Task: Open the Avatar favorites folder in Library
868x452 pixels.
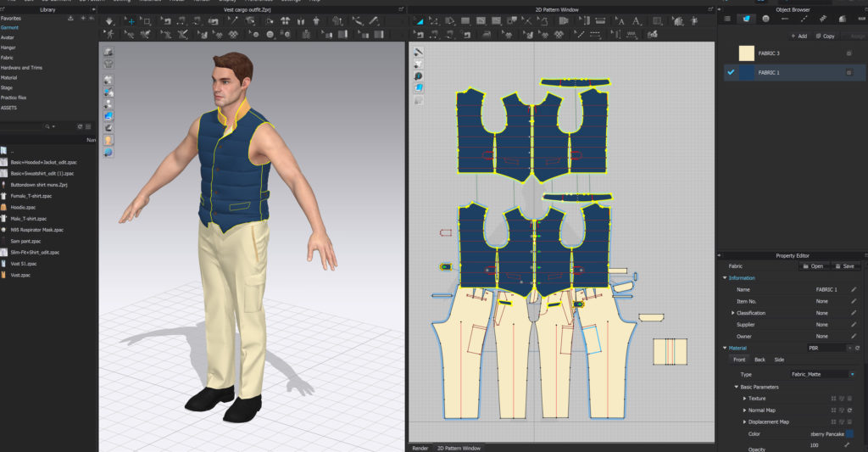Action: (8, 37)
